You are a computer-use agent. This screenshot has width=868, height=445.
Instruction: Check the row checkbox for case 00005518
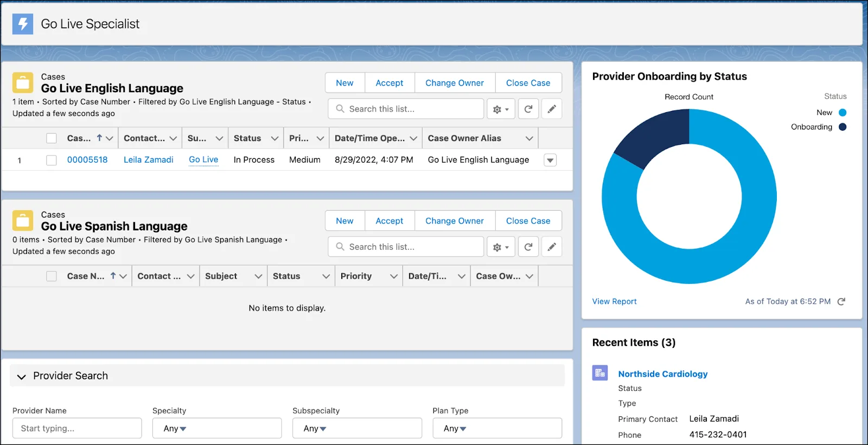click(x=52, y=160)
